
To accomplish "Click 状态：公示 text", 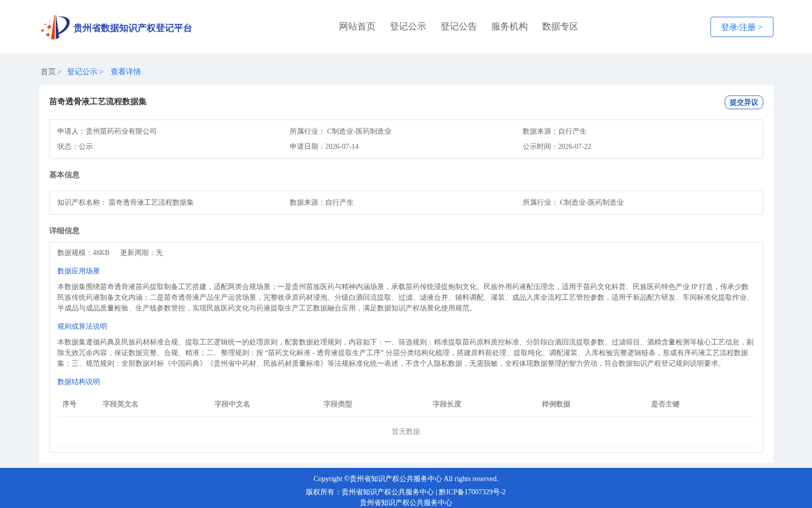I will coord(75,146).
